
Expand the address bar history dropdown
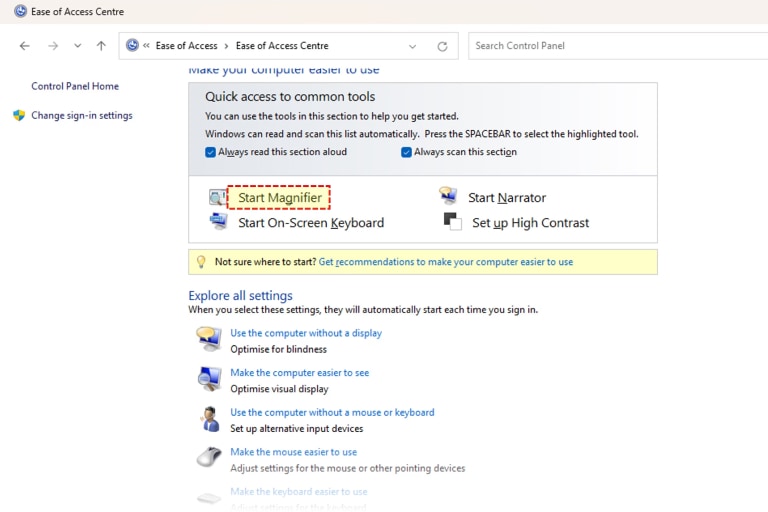click(x=412, y=46)
